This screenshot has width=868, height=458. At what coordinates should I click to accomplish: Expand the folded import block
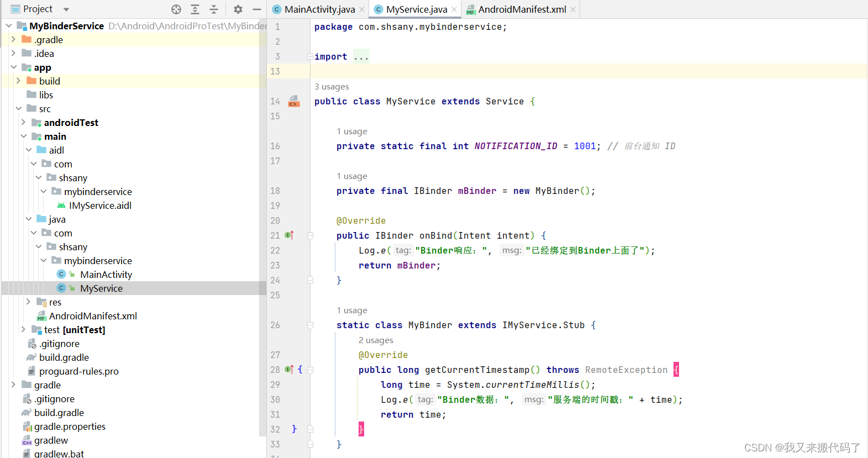(310, 56)
